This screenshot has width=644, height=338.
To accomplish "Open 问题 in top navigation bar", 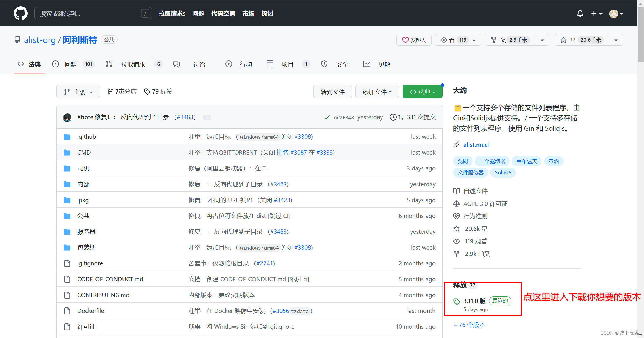I will (198, 14).
